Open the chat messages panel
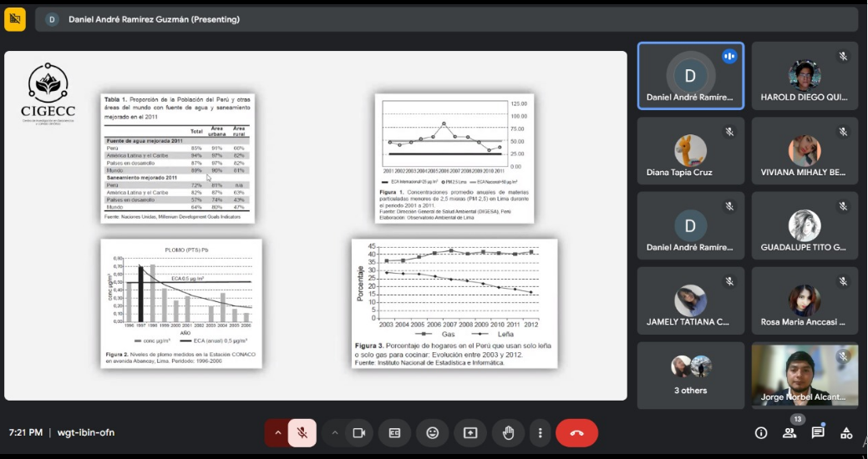 tap(818, 433)
